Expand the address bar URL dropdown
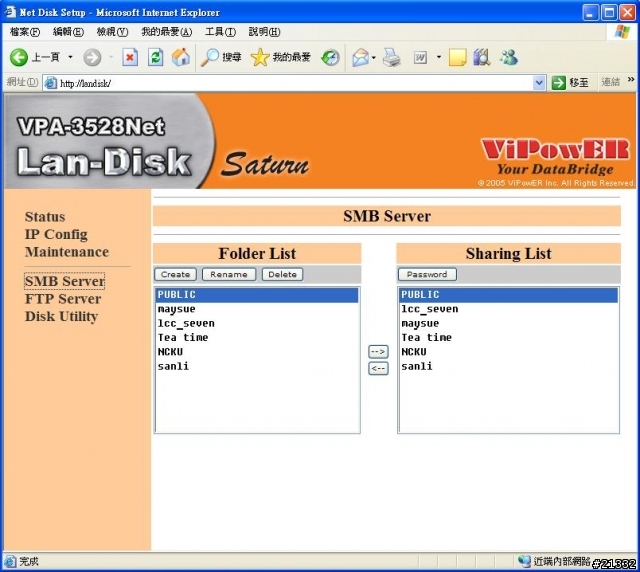This screenshot has height=572, width=640. pyautogui.click(x=539, y=83)
